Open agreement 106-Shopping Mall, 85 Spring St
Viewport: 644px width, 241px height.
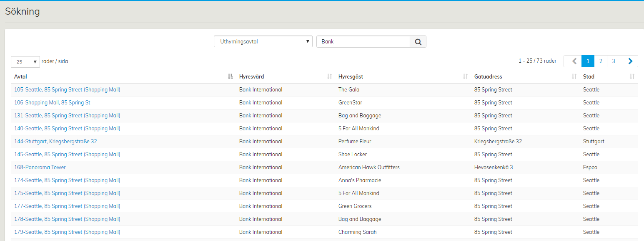[x=52, y=102]
